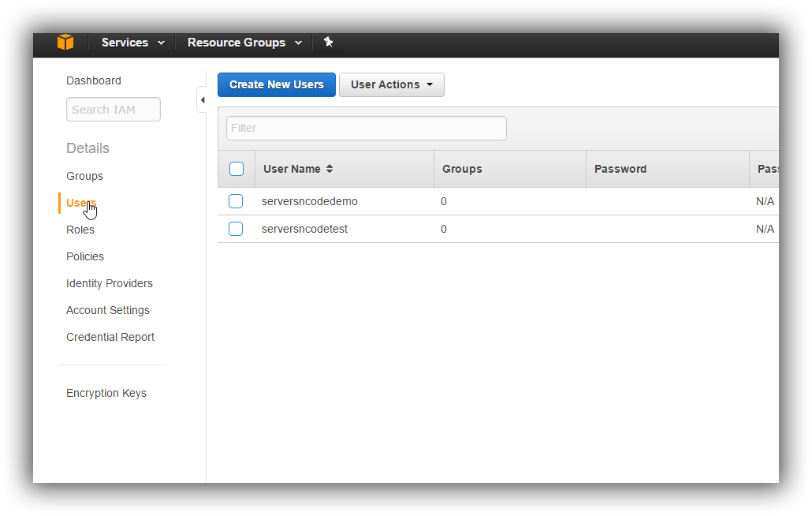Open Identity Providers in the sidebar
This screenshot has height=516, width=812.
(x=110, y=283)
